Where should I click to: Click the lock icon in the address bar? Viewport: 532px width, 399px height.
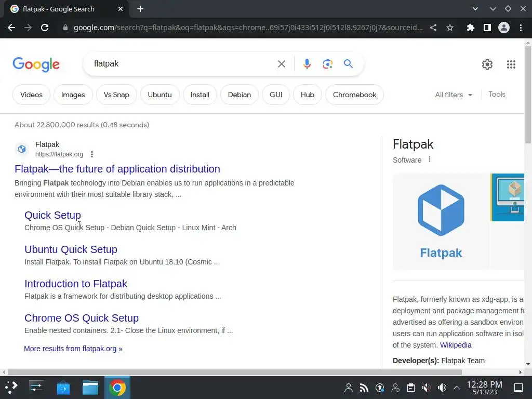[65, 28]
